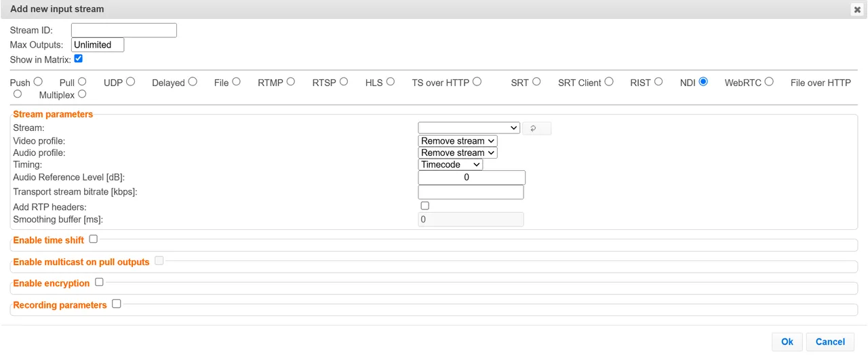
Task: Click the Max Outputs field
Action: (98, 45)
